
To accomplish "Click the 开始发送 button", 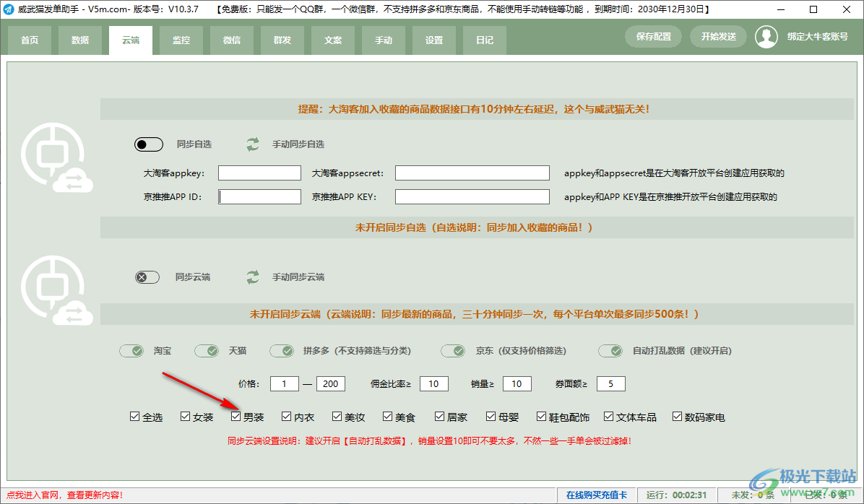I will (719, 36).
